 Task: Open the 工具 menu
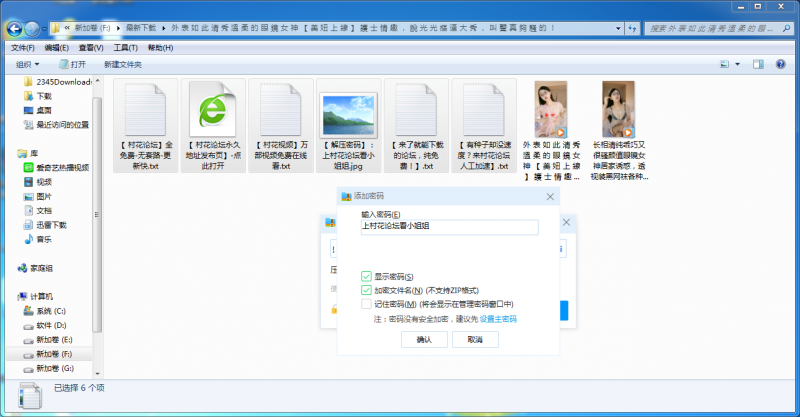point(125,47)
